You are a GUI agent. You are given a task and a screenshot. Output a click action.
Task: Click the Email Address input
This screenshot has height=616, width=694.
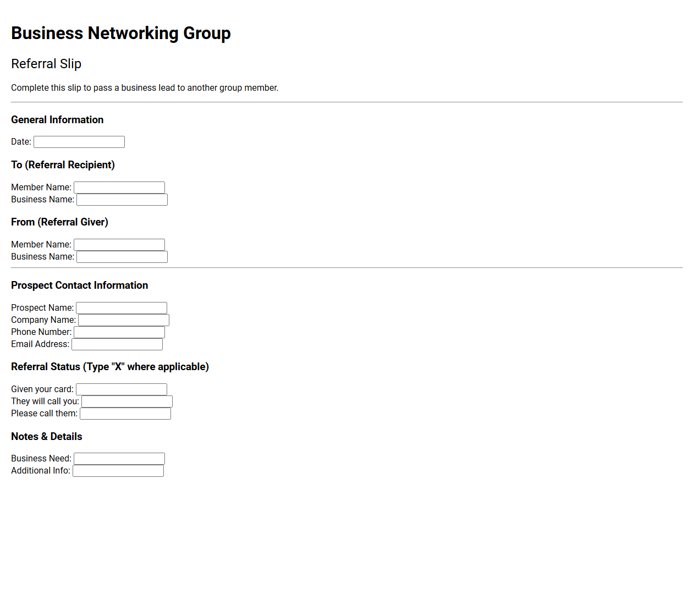[x=117, y=344]
